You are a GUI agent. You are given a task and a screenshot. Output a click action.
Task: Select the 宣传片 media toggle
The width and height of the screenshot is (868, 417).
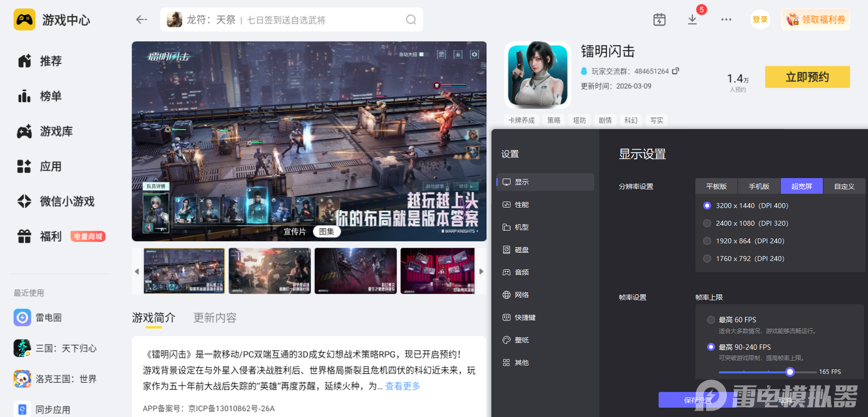tap(295, 232)
